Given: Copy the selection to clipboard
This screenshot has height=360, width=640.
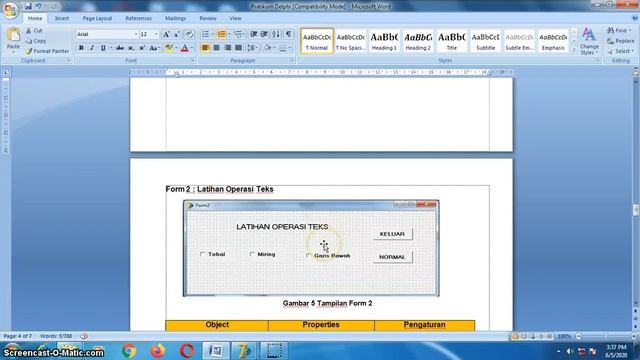Looking at the screenshot, I should 36,41.
